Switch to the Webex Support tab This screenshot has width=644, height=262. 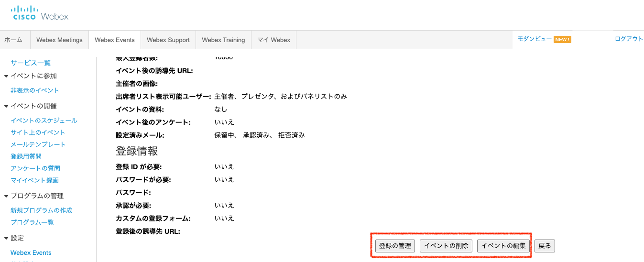coord(168,40)
